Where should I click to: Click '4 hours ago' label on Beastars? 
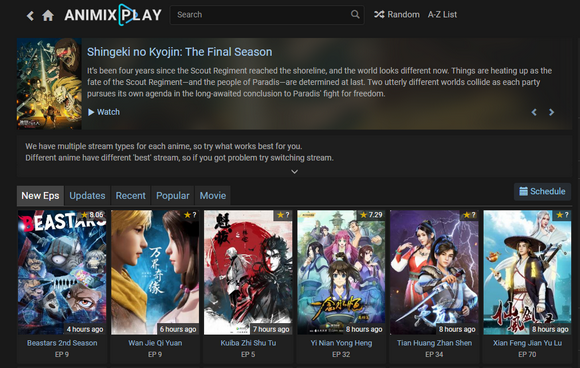click(x=85, y=329)
